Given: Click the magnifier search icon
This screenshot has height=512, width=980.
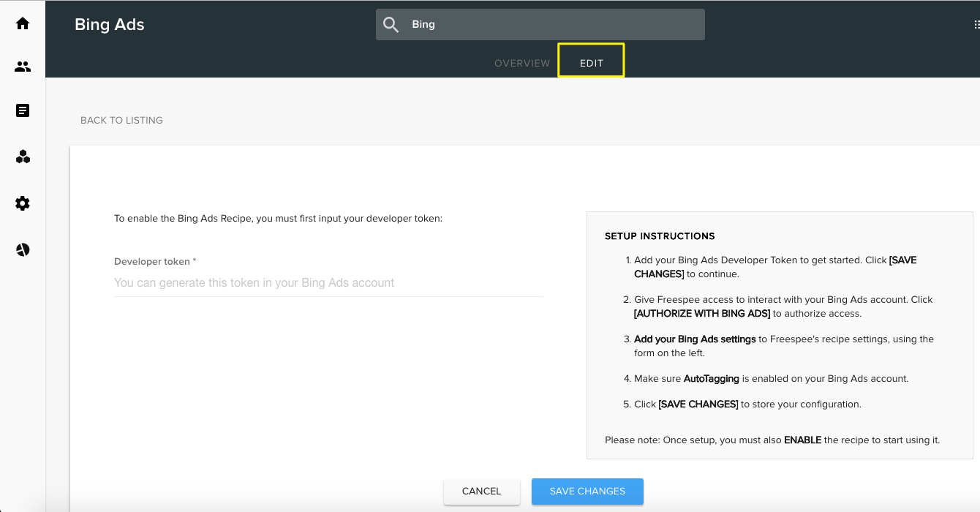Looking at the screenshot, I should (391, 25).
